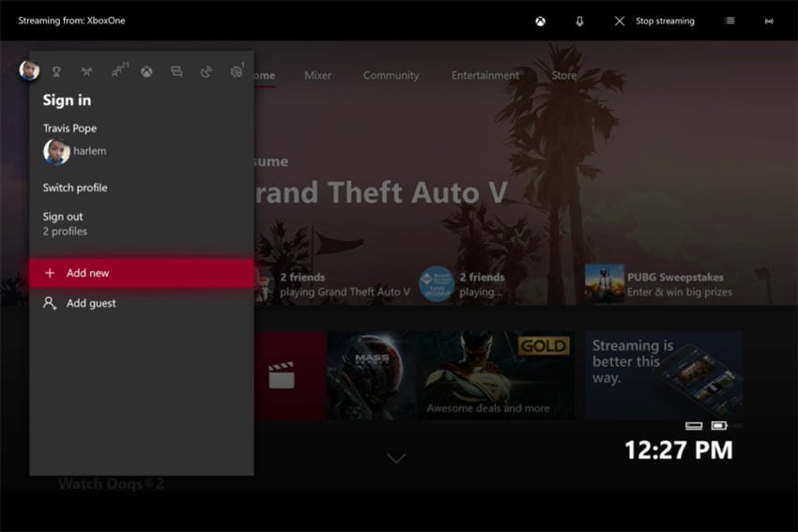This screenshot has height=532, width=798.
Task: Click the 12:27 PM clock
Action: [x=679, y=450]
